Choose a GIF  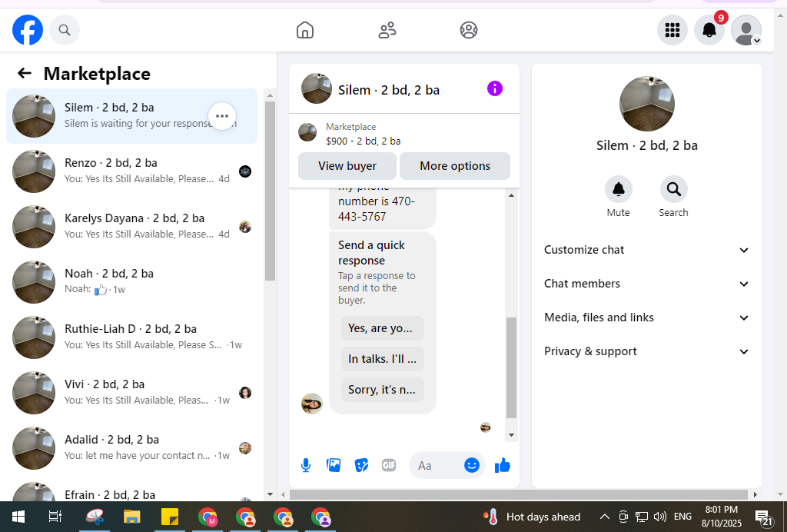(389, 465)
